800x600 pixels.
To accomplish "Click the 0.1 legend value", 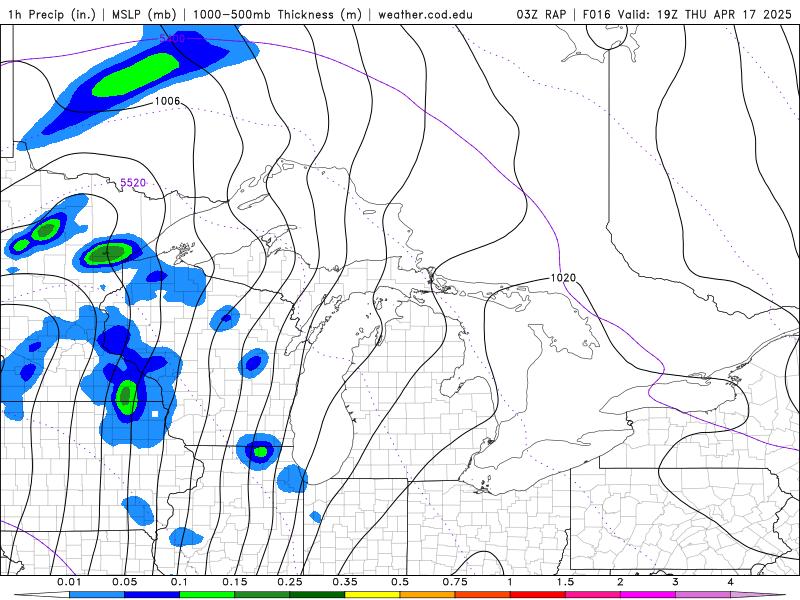I will 179,582.
